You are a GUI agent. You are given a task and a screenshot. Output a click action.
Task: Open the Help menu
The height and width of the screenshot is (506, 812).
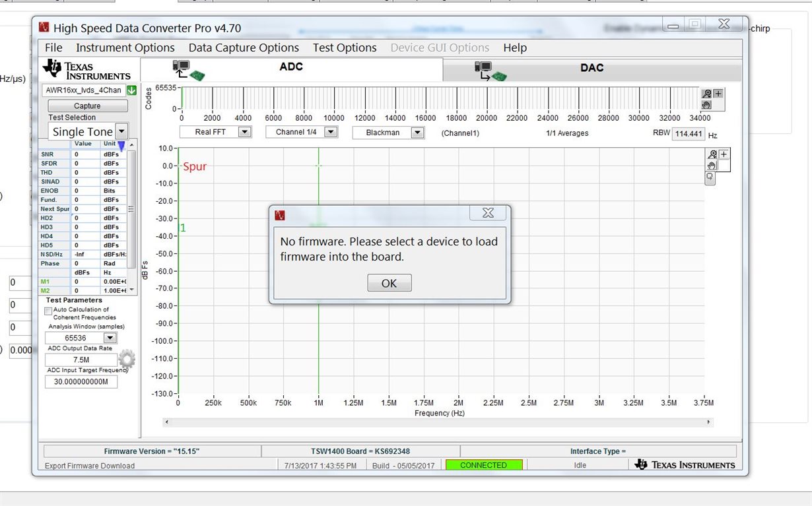click(x=515, y=47)
